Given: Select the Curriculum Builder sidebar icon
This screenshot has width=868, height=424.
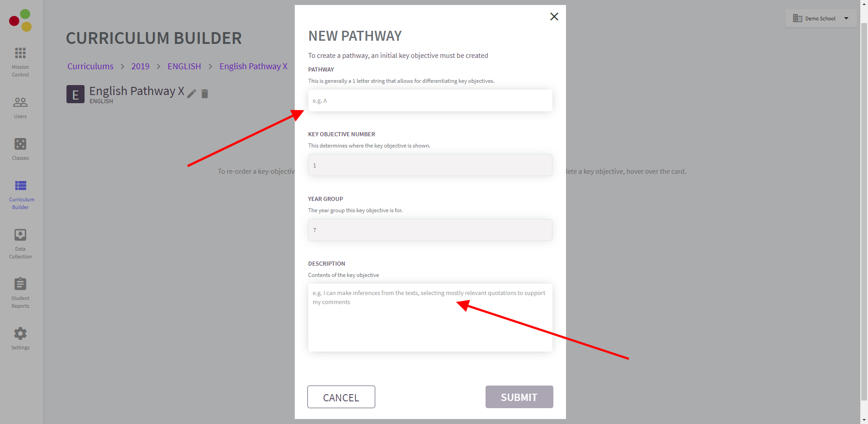Looking at the screenshot, I should (20, 186).
